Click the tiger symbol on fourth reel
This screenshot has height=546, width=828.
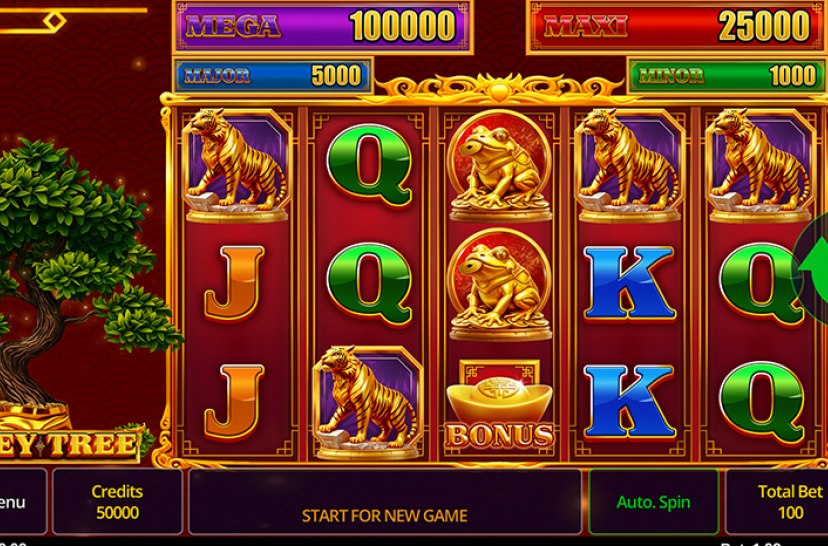[x=629, y=165]
